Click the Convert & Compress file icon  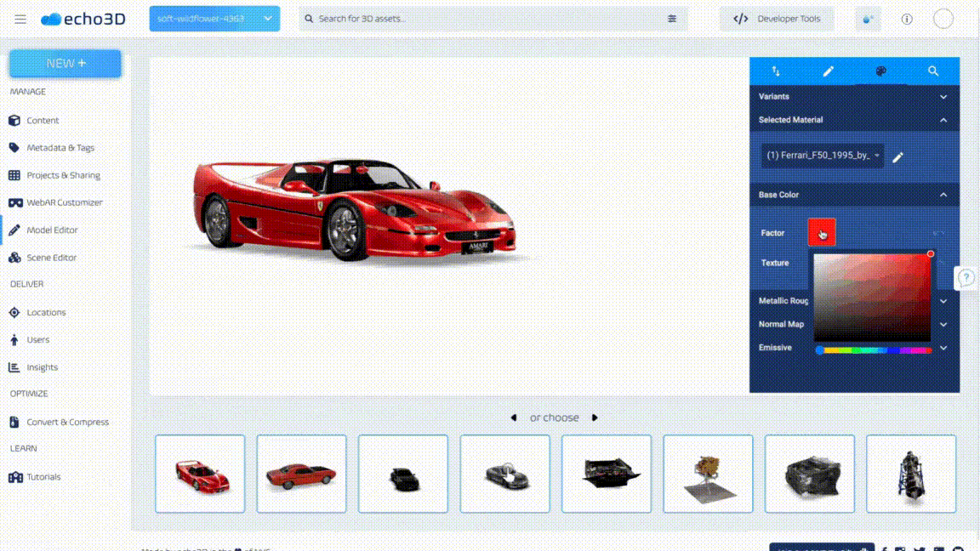14,423
